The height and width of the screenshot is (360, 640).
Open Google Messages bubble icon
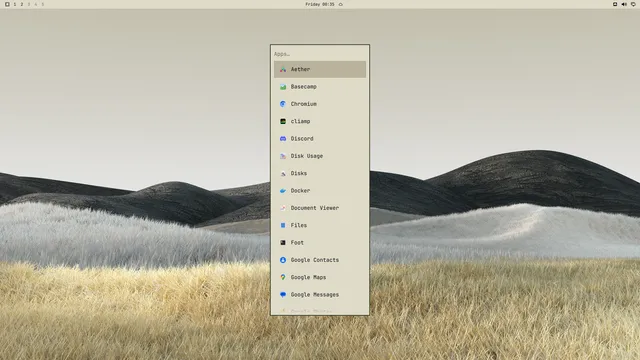tap(283, 295)
